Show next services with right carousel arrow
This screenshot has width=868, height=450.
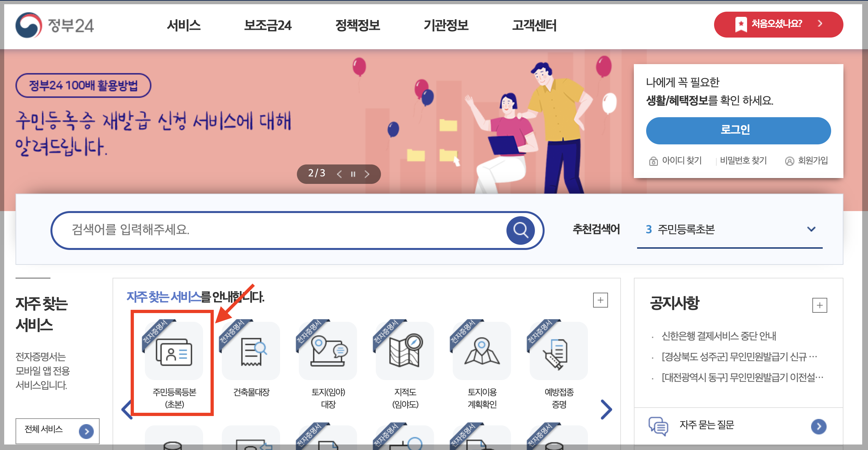[x=606, y=410]
